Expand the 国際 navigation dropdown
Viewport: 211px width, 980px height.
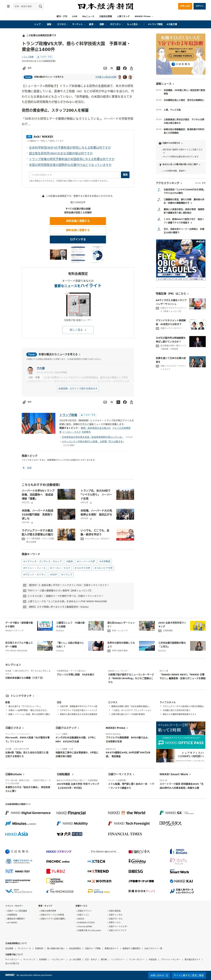point(103,24)
